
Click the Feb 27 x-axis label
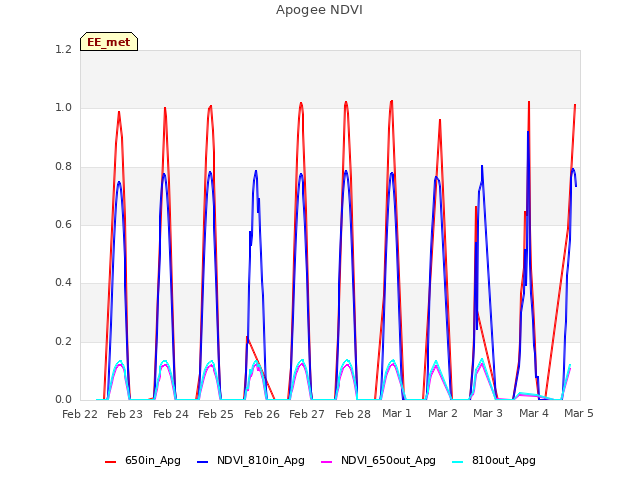(307, 414)
